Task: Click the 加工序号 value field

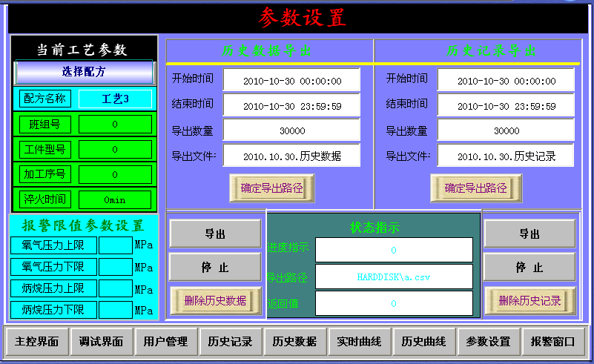Action: point(115,174)
